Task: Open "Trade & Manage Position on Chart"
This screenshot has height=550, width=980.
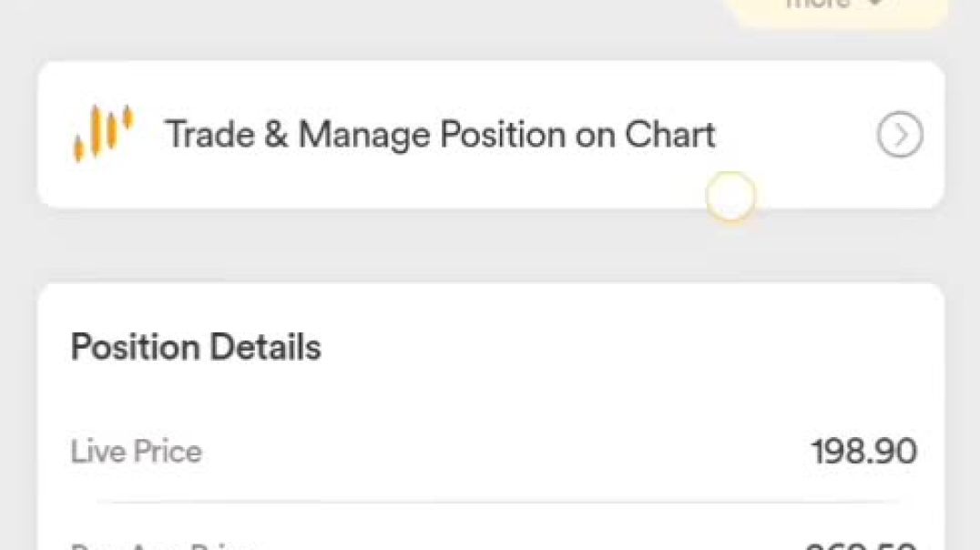Action: coord(439,135)
